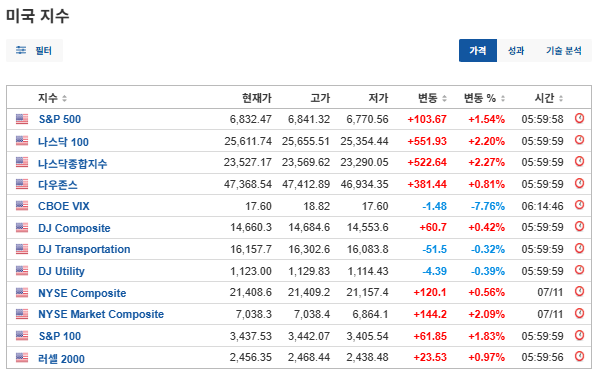
Task: Click the clock icon in 다우존스 row
Action: pyautogui.click(x=579, y=183)
